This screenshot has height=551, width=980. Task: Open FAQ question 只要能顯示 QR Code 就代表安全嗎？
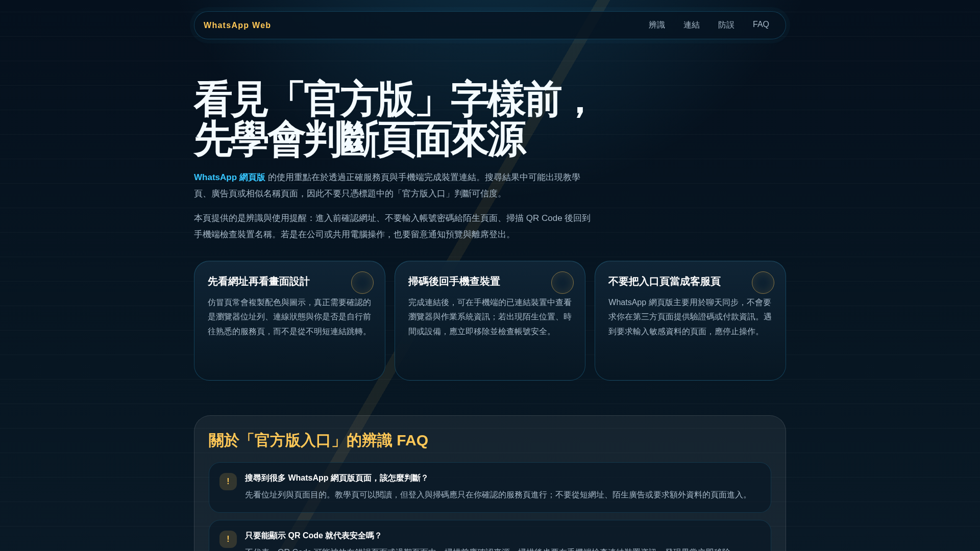[x=313, y=536]
